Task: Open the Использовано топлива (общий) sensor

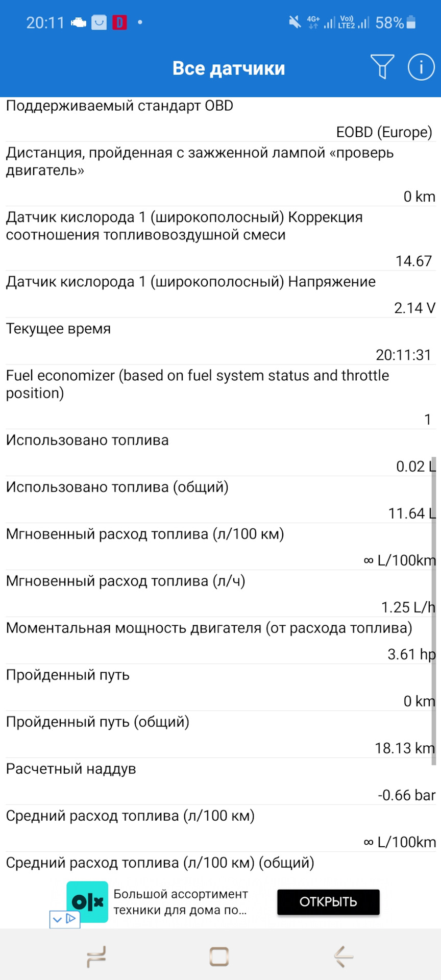Action: pyautogui.click(x=219, y=500)
